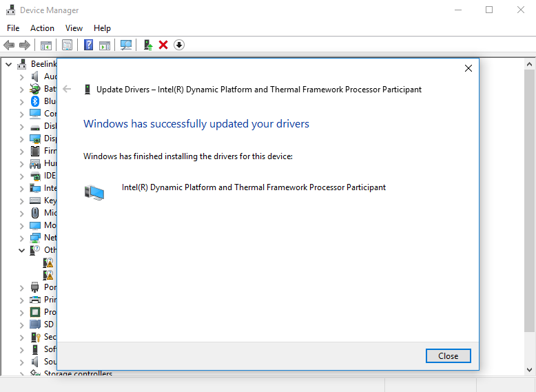Select the Print queues icon
536x392 pixels.
pyautogui.click(x=35, y=300)
